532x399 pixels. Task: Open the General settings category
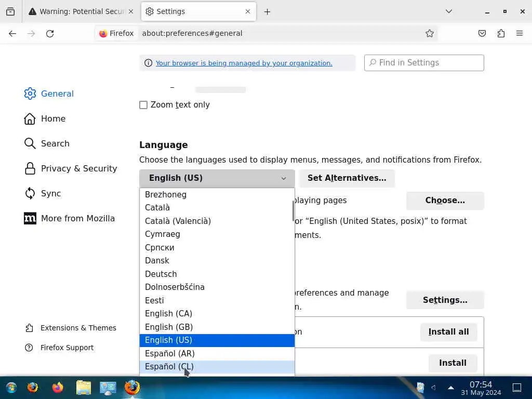pos(49,94)
